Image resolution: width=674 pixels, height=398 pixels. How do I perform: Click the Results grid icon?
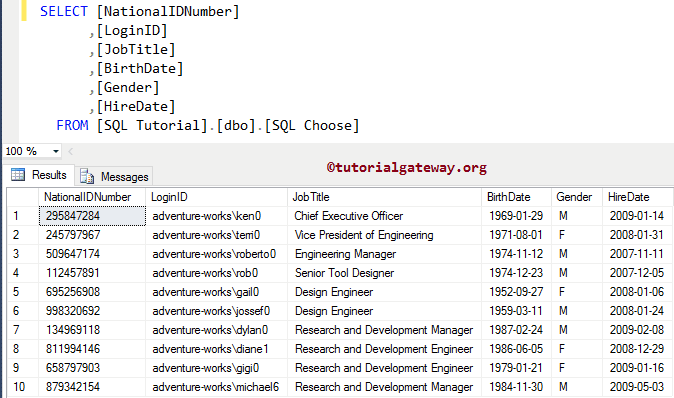pyautogui.click(x=18, y=175)
